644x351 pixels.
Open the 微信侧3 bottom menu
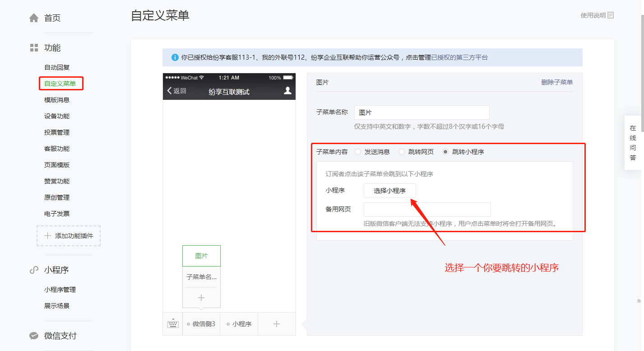tap(201, 324)
